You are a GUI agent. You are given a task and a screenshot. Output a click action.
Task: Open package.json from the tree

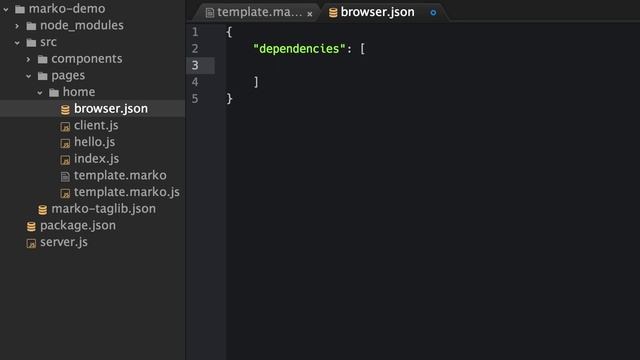coord(78,226)
